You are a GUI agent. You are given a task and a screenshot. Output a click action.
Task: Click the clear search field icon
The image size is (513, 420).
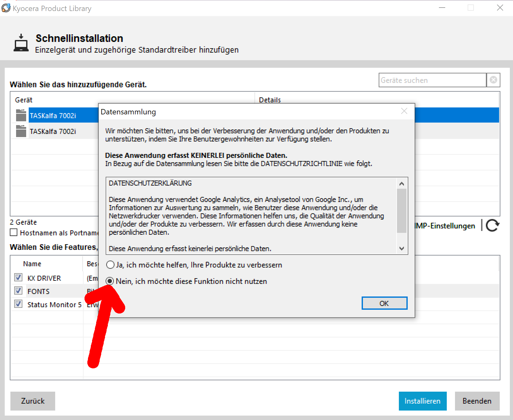coord(493,80)
